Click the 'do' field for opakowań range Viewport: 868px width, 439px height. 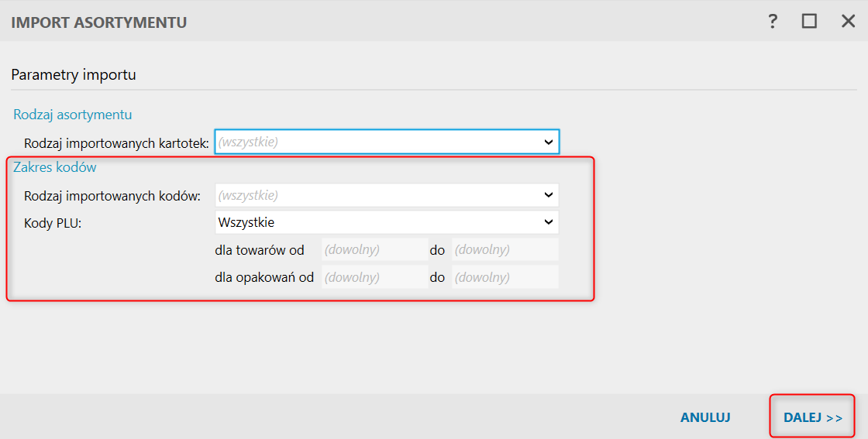point(505,277)
